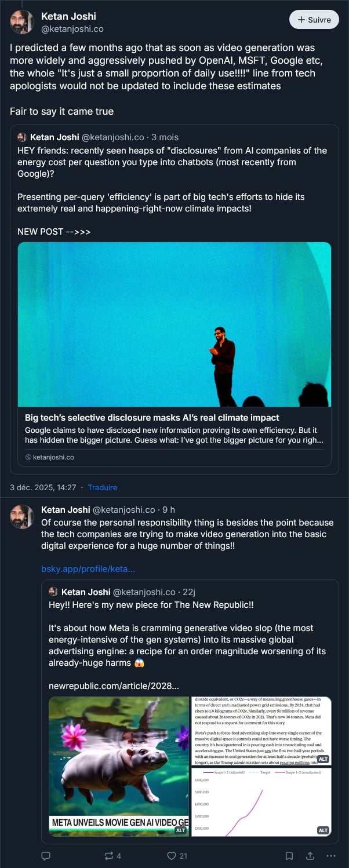This screenshot has height=868, width=349.
Task: Open the three-dots more options menu
Action: pos(331,855)
